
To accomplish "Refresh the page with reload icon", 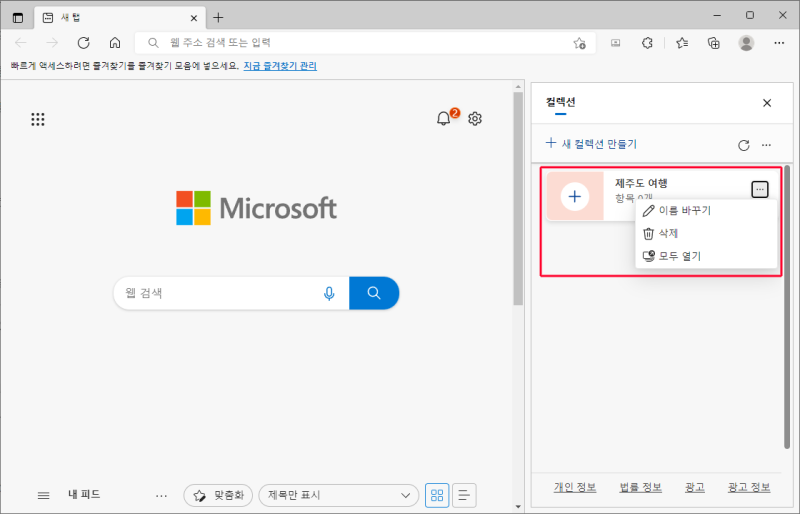I will [84, 43].
